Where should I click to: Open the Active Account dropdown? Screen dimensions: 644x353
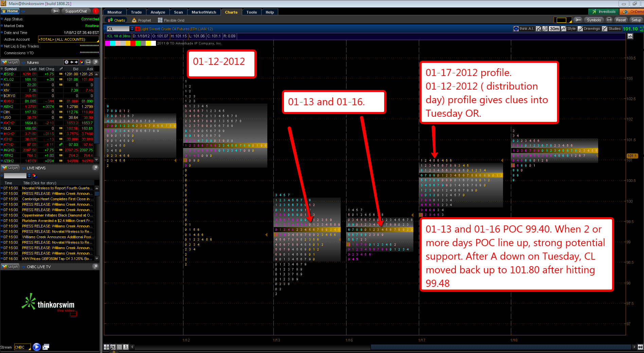(69, 39)
